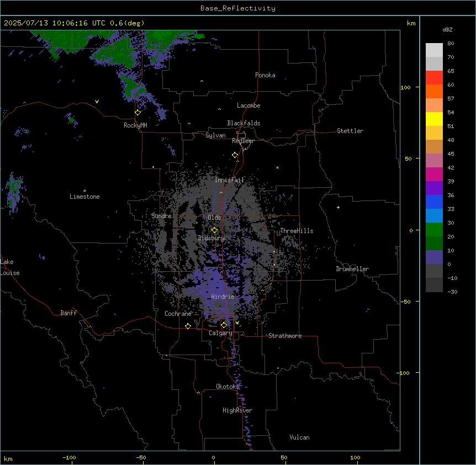Click the yellow diamond marker above RockyMH

(138, 113)
